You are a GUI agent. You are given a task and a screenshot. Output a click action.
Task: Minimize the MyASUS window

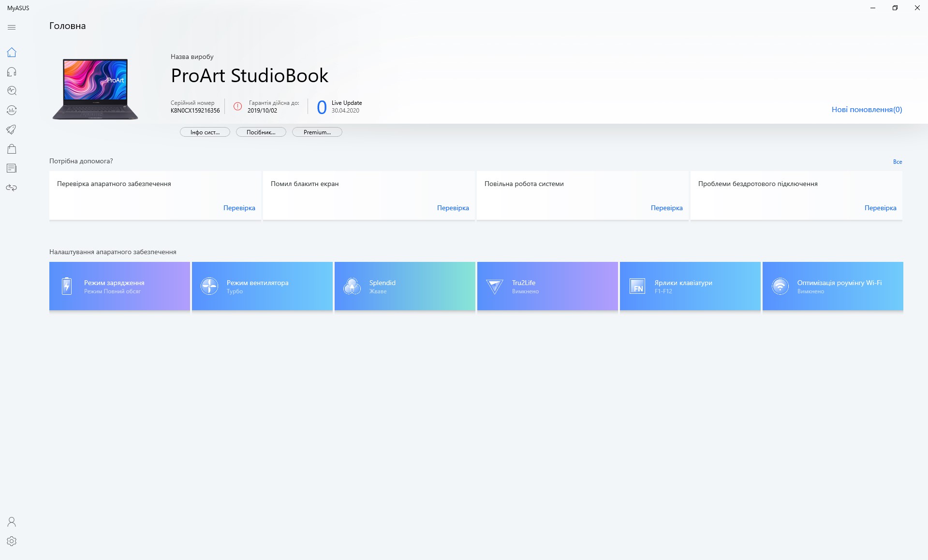873,8
